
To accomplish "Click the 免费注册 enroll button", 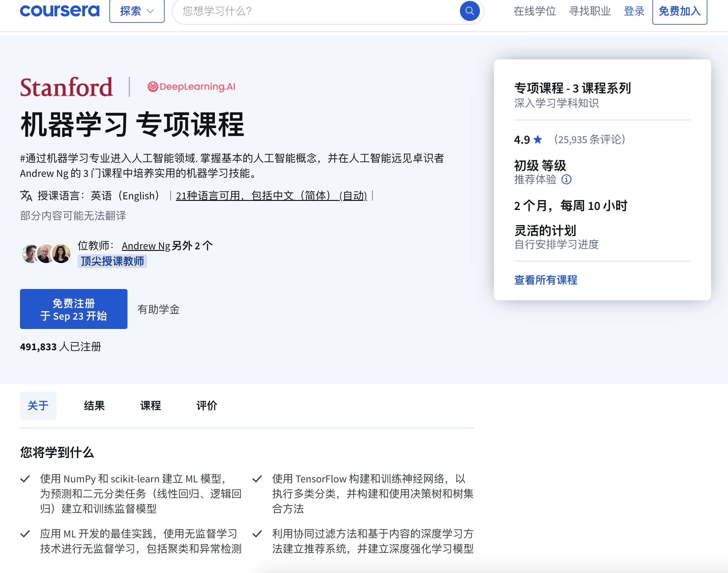I will point(73,309).
